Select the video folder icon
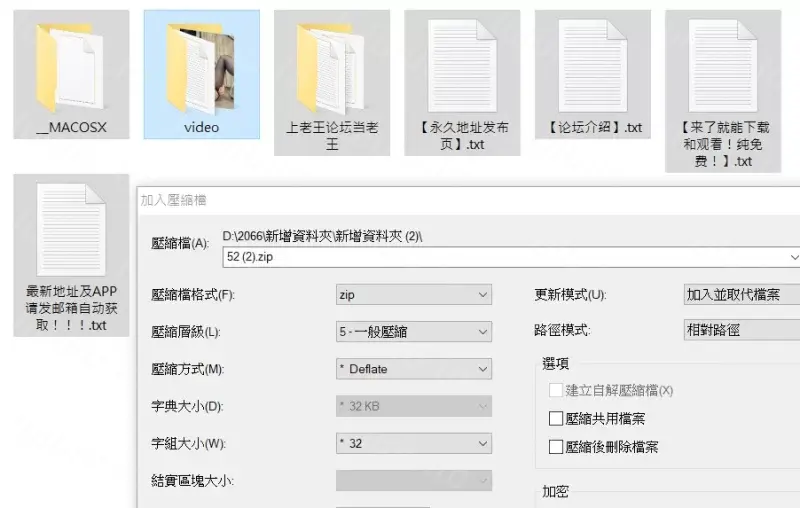The image size is (800, 508). [201, 68]
